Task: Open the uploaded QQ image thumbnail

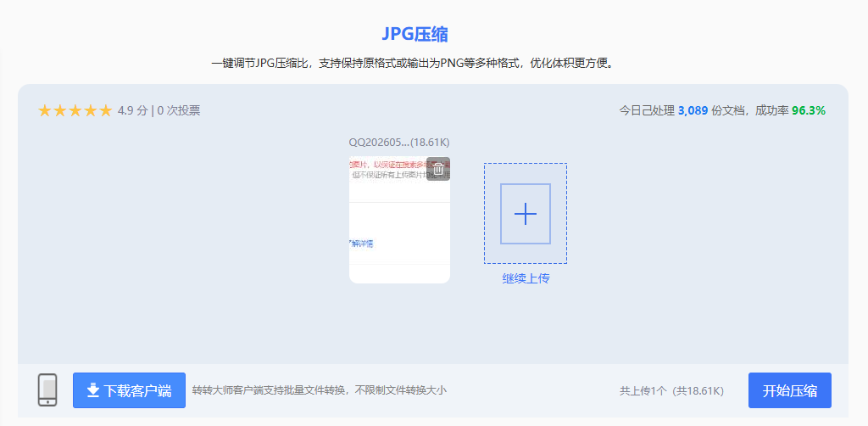Action: coord(399,220)
